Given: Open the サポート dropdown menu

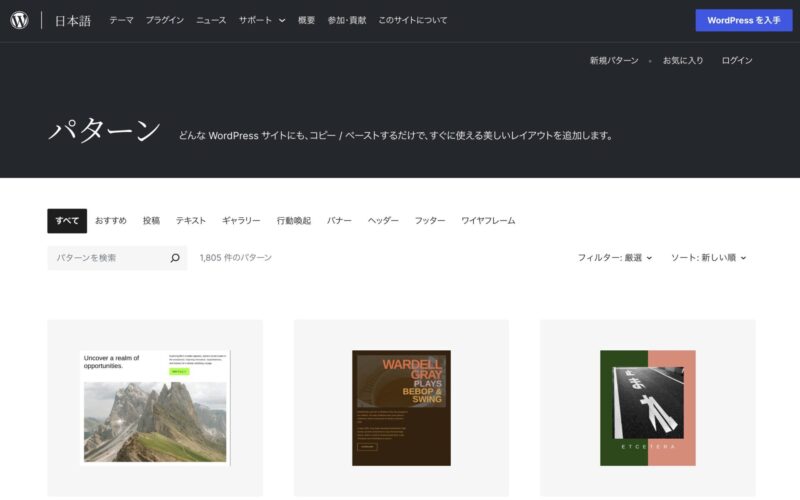Looking at the screenshot, I should (261, 20).
